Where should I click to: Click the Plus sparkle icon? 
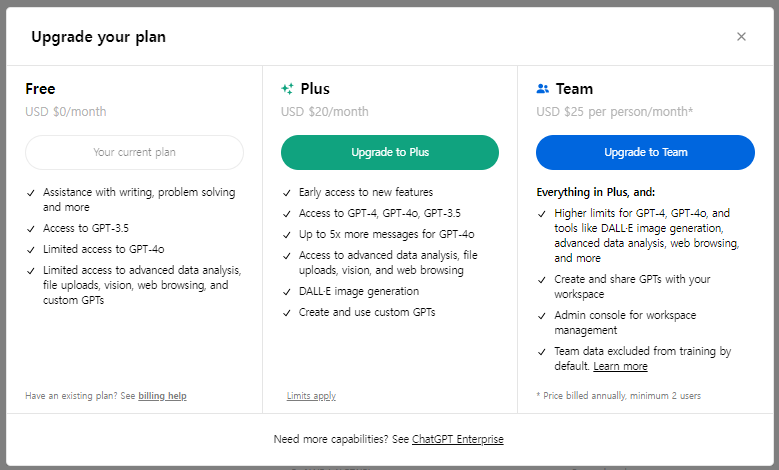point(287,89)
